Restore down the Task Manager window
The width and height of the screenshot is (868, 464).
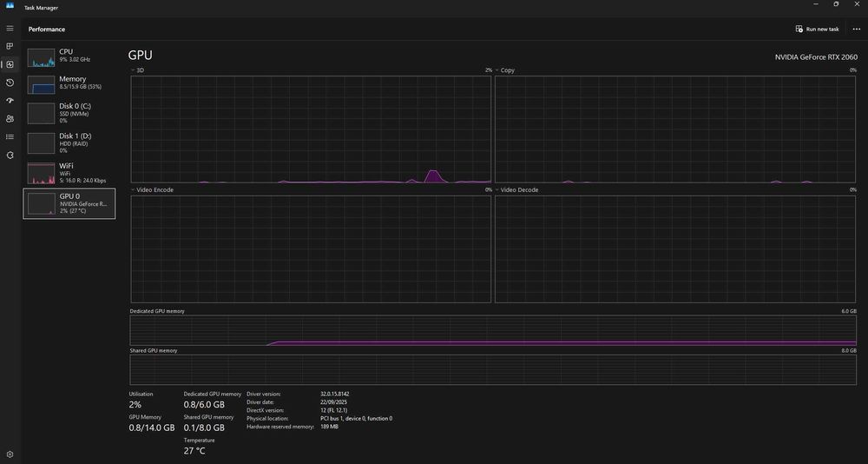pos(836,4)
